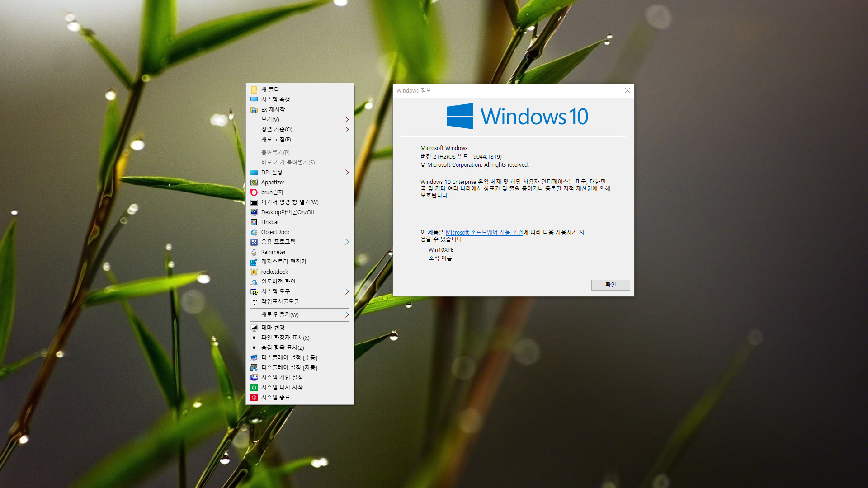Click the command prompt icon for 여기서 명령 창 열기

pos(254,202)
